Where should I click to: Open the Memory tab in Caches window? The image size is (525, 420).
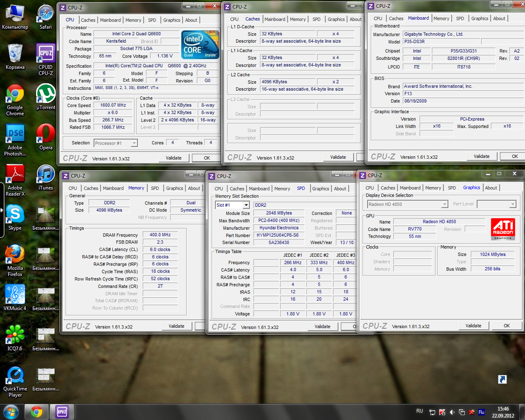(298, 19)
